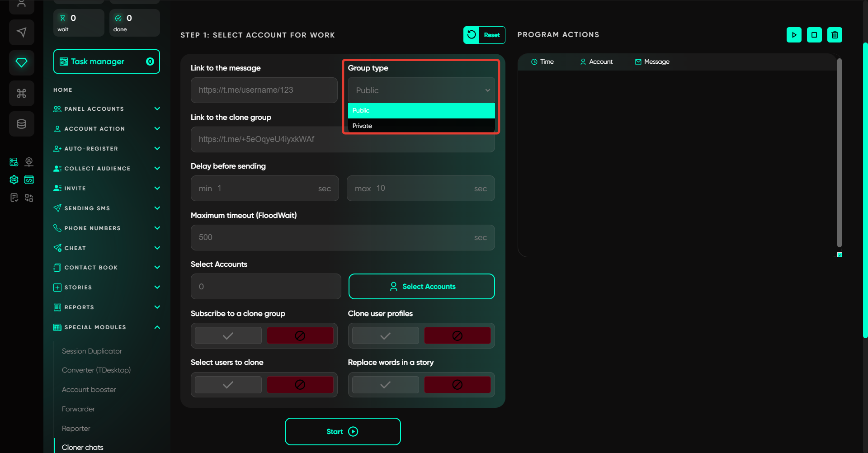Click the play icon in Program Actions

(794, 35)
